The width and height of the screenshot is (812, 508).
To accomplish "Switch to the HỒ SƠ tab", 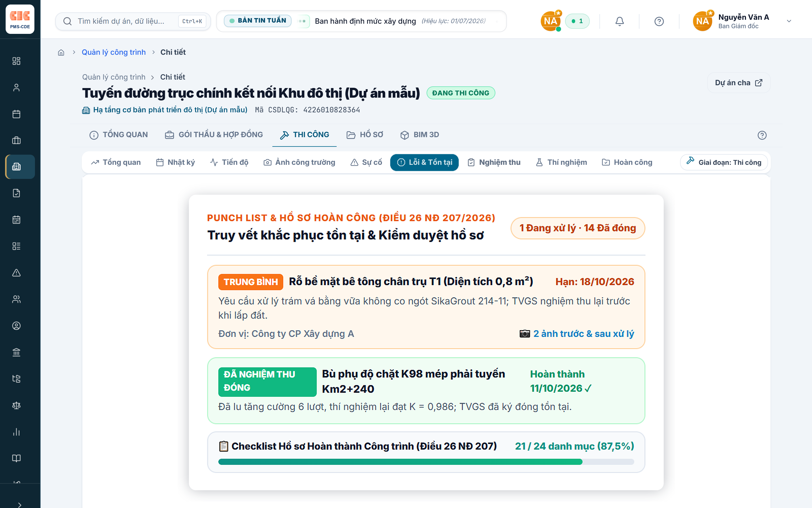I will [x=365, y=135].
